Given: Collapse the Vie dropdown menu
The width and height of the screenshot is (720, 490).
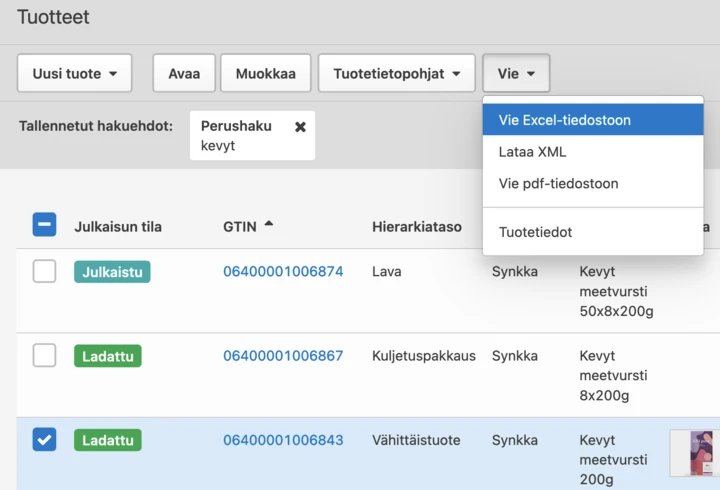Looking at the screenshot, I should click(x=516, y=74).
